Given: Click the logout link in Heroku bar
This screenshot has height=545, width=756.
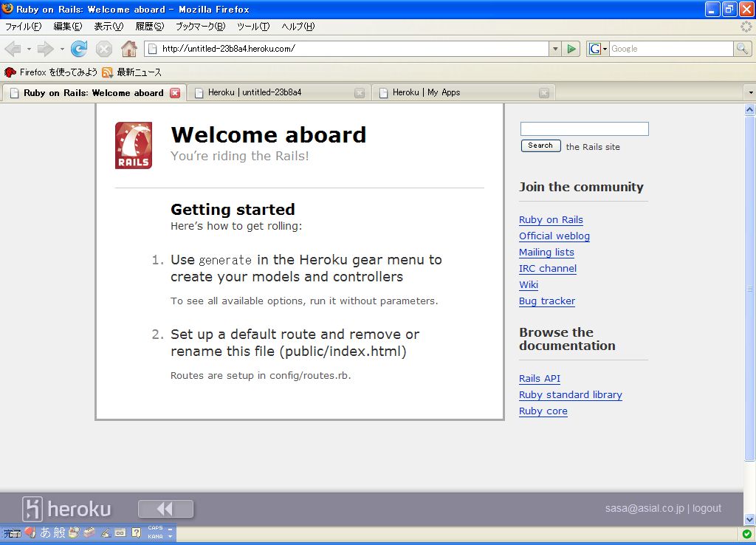Looking at the screenshot, I should tap(707, 508).
